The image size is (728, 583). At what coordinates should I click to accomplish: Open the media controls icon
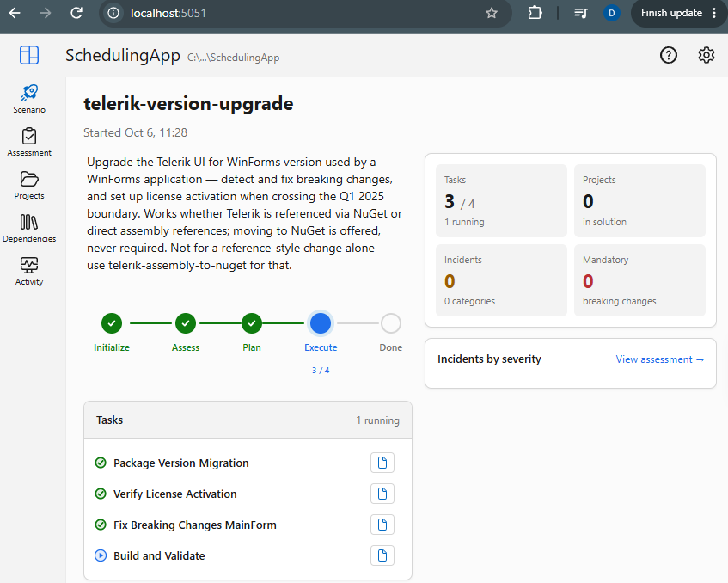coord(581,13)
